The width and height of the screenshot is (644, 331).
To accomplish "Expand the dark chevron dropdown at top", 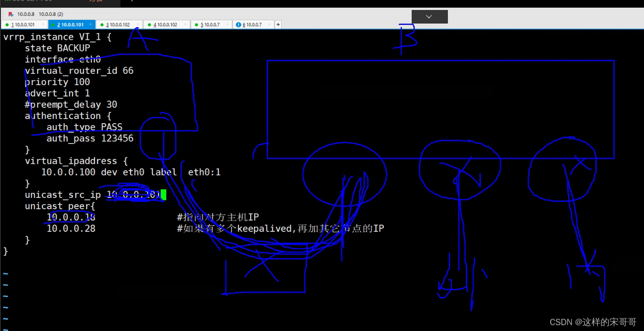I will point(429,17).
